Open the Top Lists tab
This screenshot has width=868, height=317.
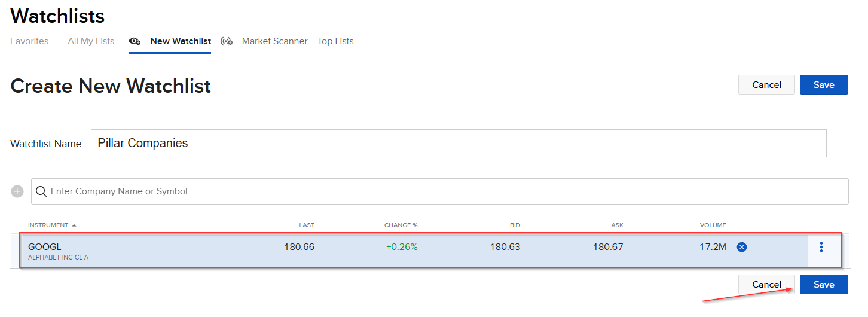tap(335, 41)
